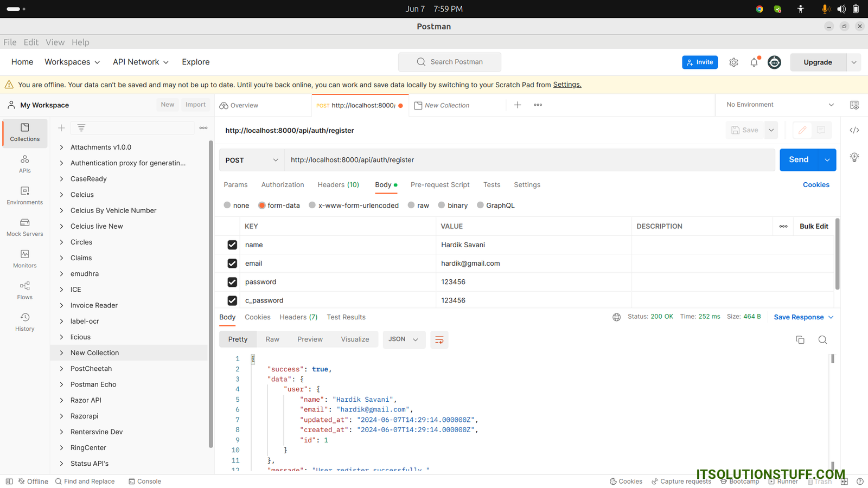This screenshot has width=868, height=488.
Task: Open the Monitors sidebar panel
Action: [24, 259]
